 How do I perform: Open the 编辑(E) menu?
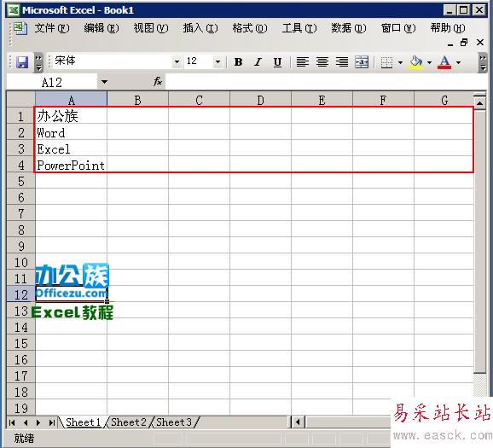[101, 28]
